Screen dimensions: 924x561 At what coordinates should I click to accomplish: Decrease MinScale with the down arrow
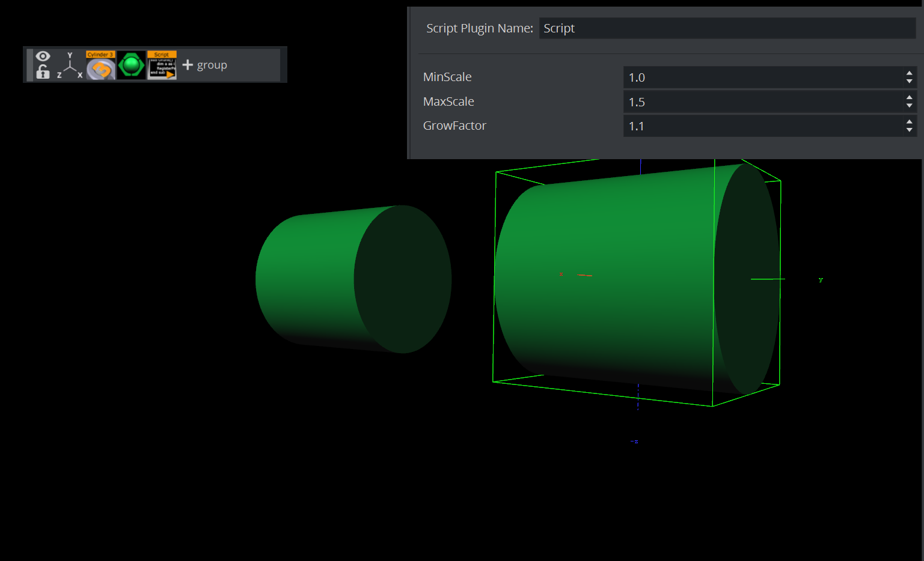(x=909, y=81)
